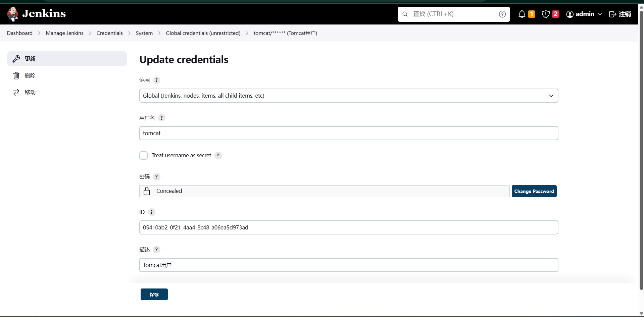
Task: Open tomcat/****** (Tomcat用户) breadcrumb
Action: [x=285, y=33]
